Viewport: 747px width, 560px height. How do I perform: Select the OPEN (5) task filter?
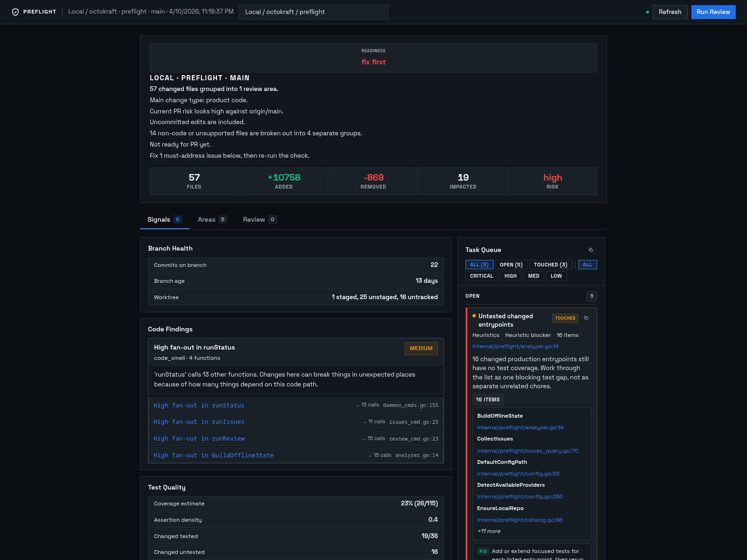pyautogui.click(x=511, y=265)
